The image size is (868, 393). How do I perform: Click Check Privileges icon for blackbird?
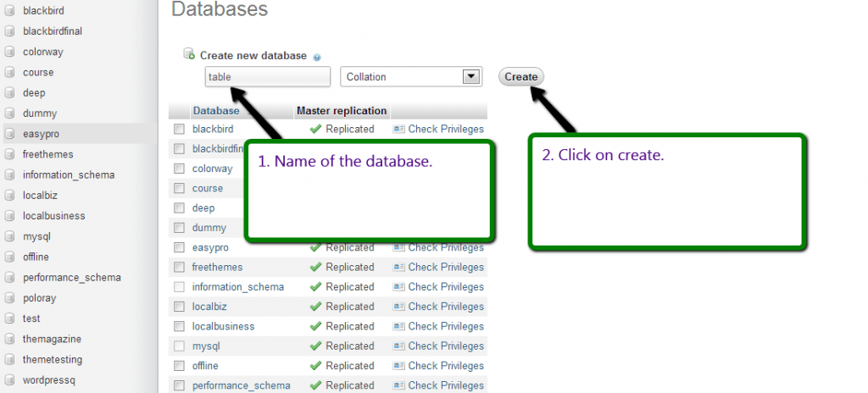[x=399, y=130]
